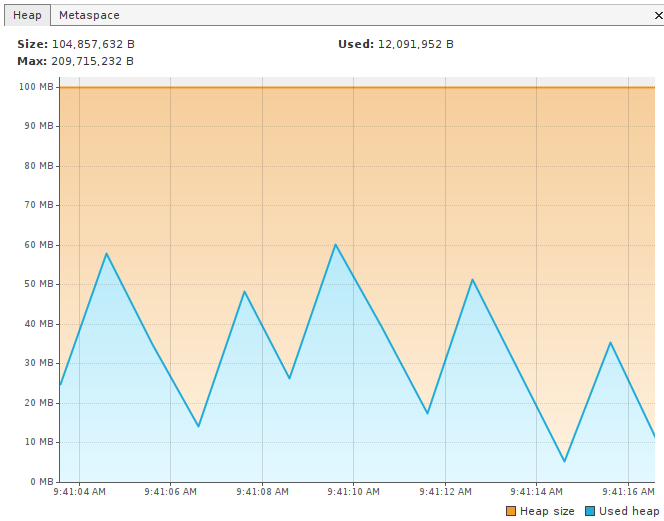
Task: Click the 20 MB axis label
Action: pos(39,402)
